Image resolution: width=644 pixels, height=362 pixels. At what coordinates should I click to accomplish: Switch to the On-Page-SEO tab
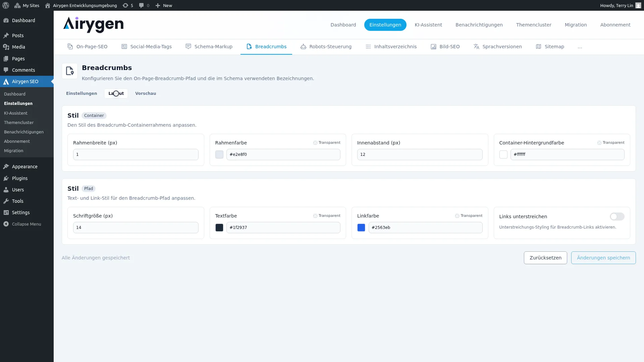tap(88, 47)
